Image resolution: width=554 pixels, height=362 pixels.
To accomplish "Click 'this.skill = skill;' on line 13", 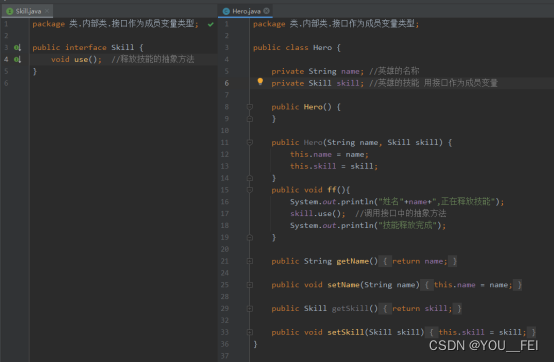I will (334, 166).
